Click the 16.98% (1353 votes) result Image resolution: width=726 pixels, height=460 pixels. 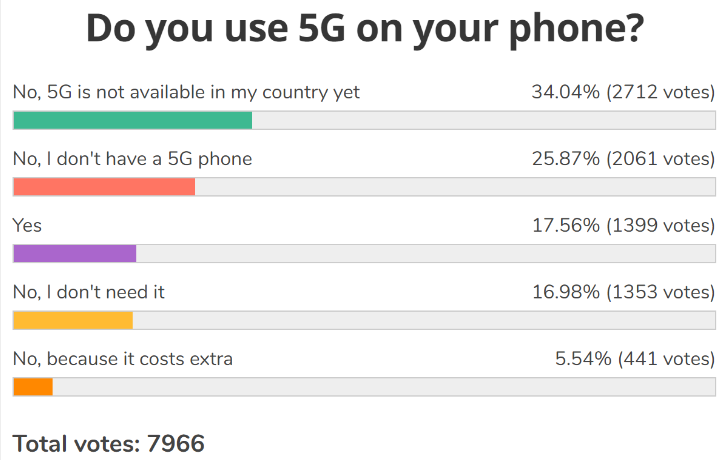point(622,292)
